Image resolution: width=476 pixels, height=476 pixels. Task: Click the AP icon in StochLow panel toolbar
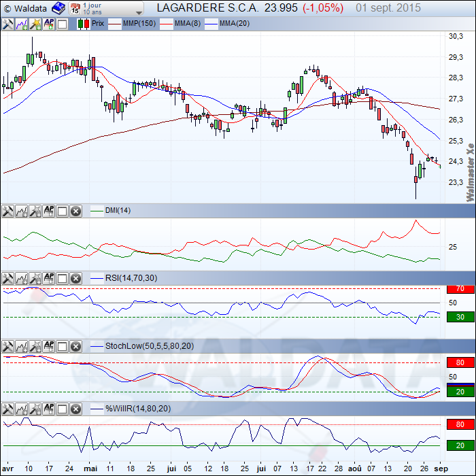[x=49, y=346]
